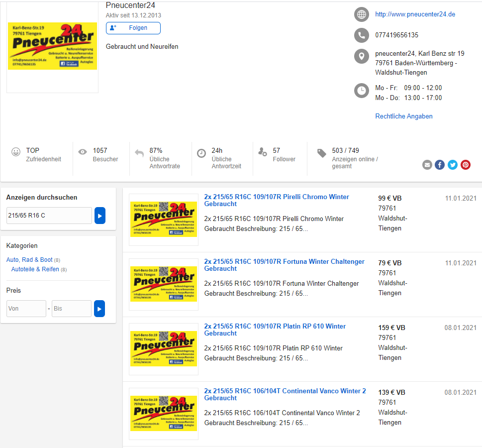This screenshot has height=448, width=482.
Task: Open the Fortuna Winter Chaltenger listing
Action: tap(285, 265)
